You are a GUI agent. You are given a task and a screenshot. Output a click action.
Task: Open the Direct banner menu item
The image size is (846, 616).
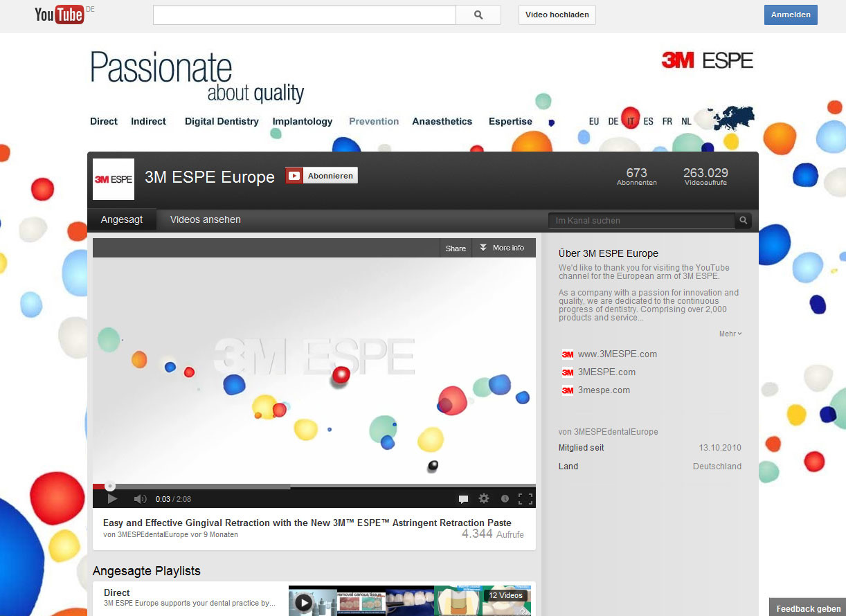(104, 121)
